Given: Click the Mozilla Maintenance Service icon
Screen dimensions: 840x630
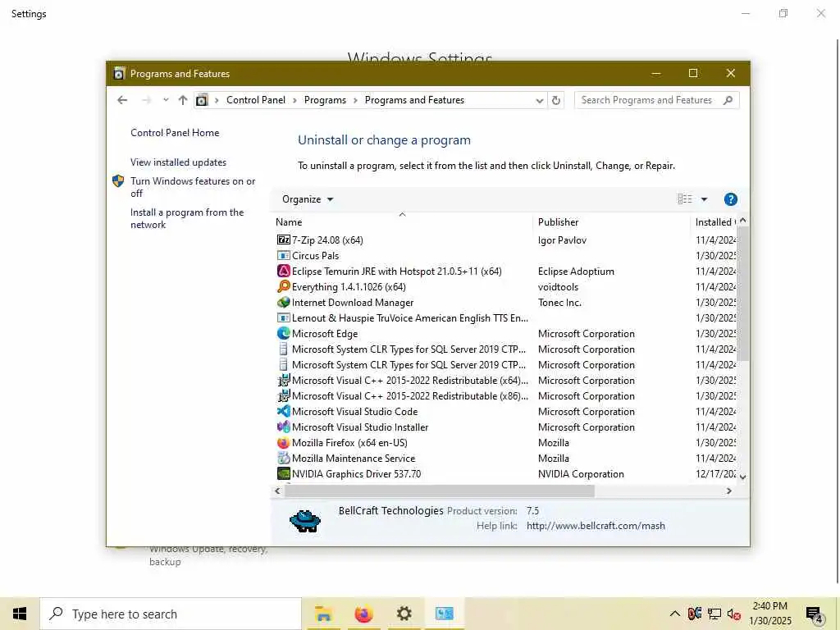Looking at the screenshot, I should pos(283,458).
